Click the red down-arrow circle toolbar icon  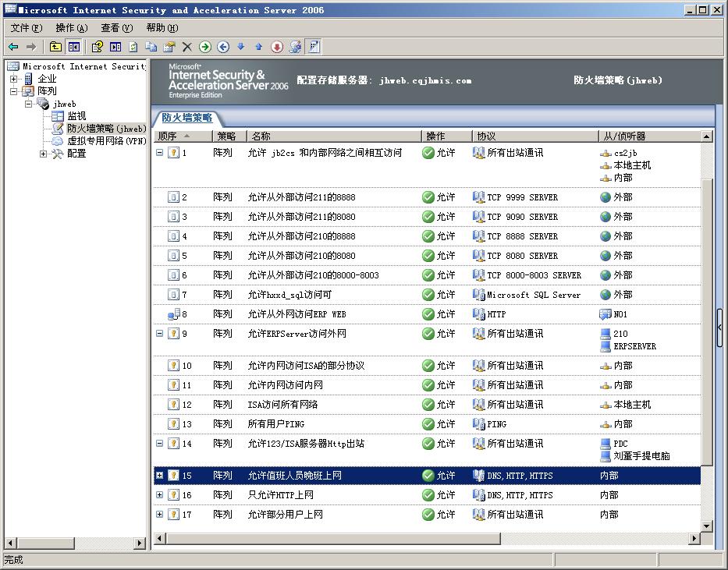click(x=277, y=47)
